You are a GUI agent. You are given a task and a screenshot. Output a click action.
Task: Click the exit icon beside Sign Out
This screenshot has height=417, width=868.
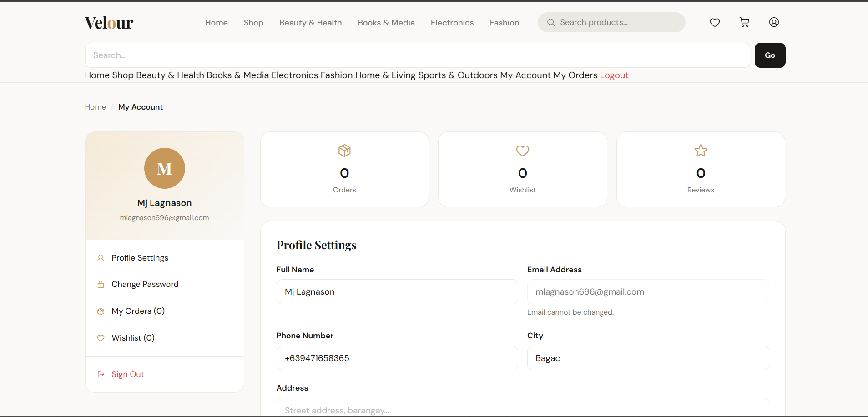click(x=101, y=374)
